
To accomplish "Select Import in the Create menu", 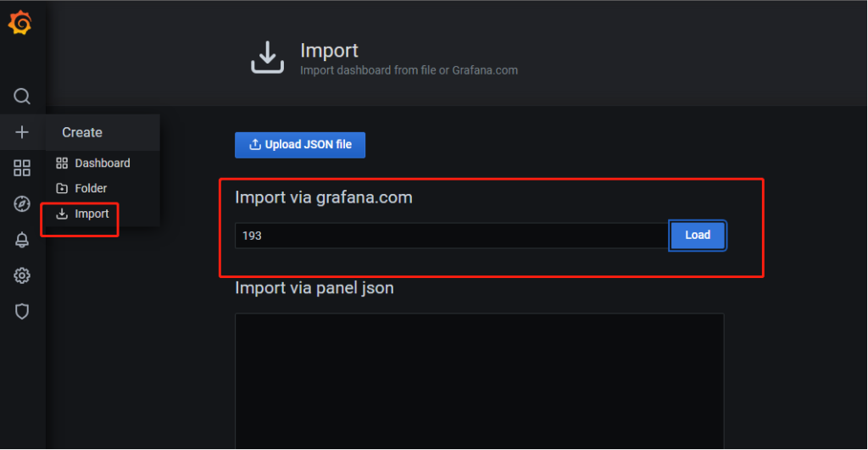I will (83, 214).
